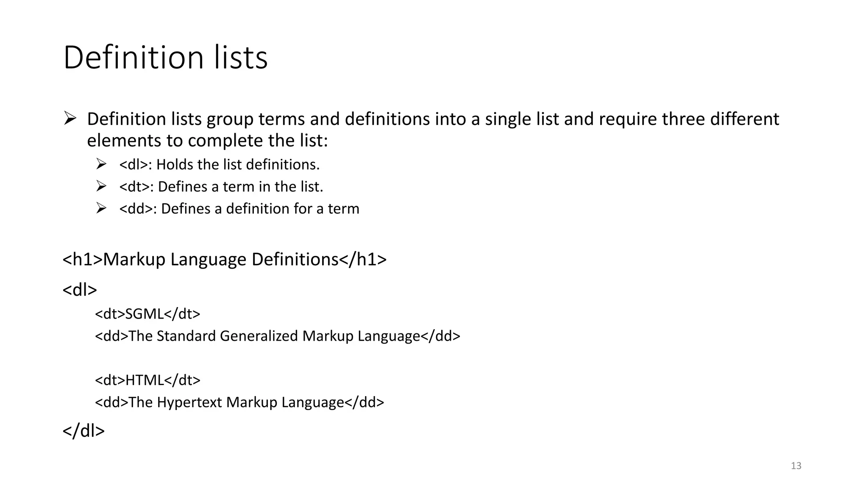Click the '<dl>: Holds the list definitions' text
The image size is (868, 488).
pyautogui.click(x=220, y=164)
